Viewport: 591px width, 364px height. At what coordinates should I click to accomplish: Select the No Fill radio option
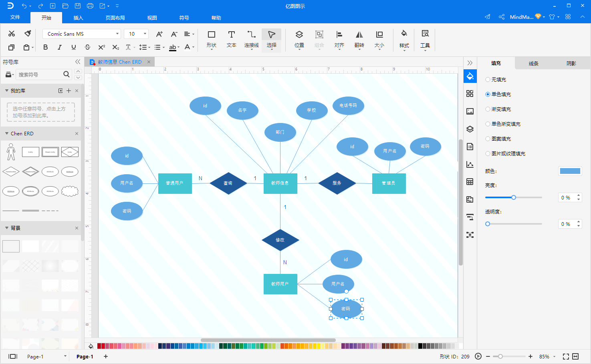(488, 80)
